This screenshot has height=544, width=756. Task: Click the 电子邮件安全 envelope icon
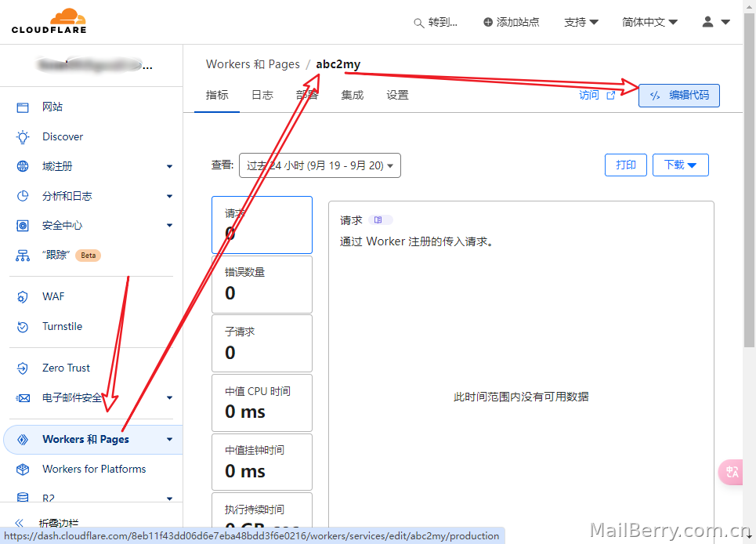click(23, 398)
